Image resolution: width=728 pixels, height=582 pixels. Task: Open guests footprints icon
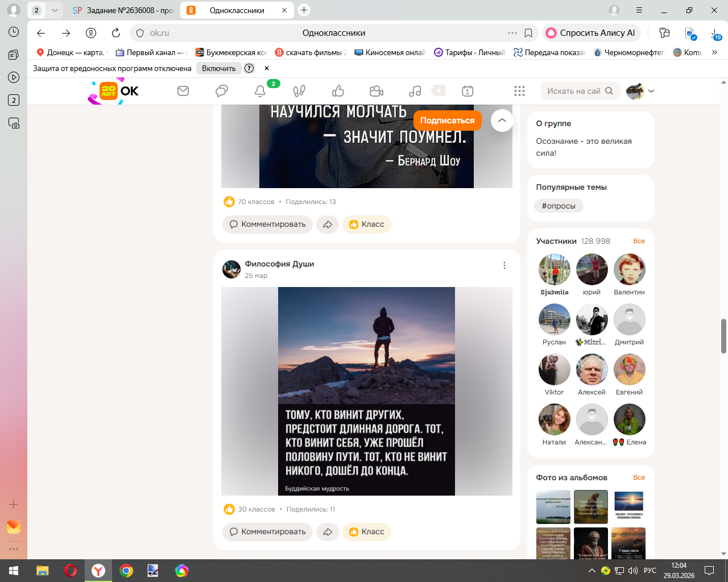coord(299,91)
